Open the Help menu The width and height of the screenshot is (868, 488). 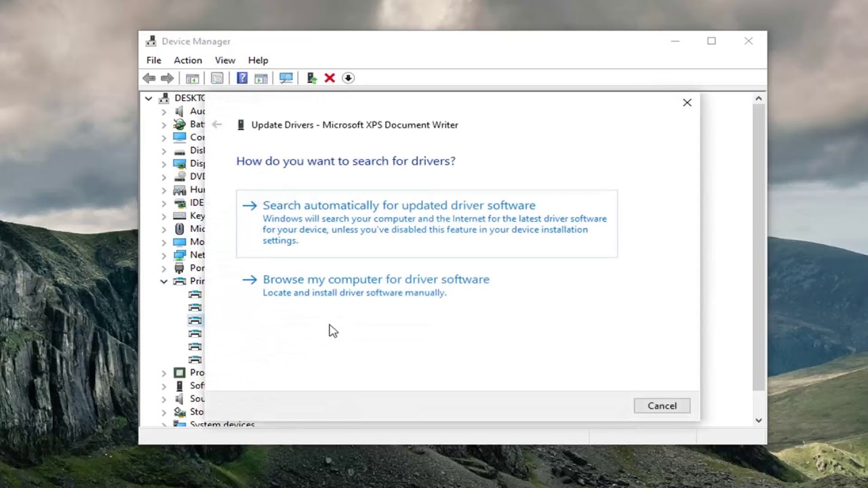[x=258, y=60]
